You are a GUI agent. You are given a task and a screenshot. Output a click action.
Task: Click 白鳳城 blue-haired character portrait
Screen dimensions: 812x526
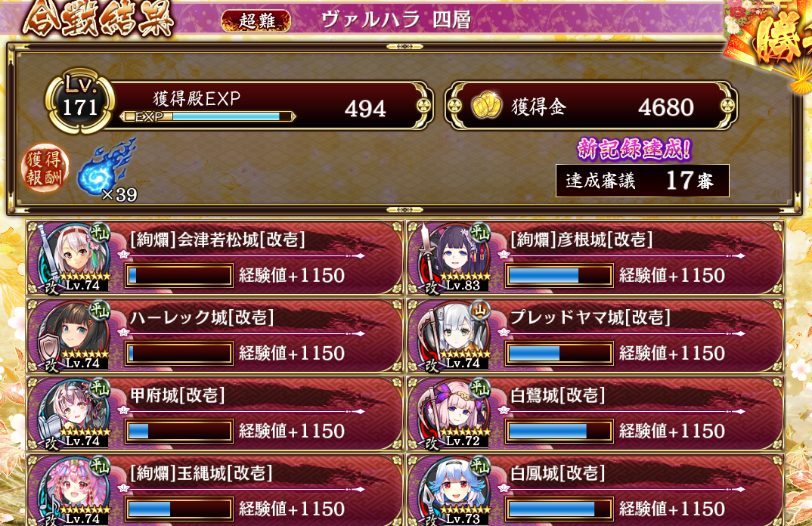(x=451, y=490)
